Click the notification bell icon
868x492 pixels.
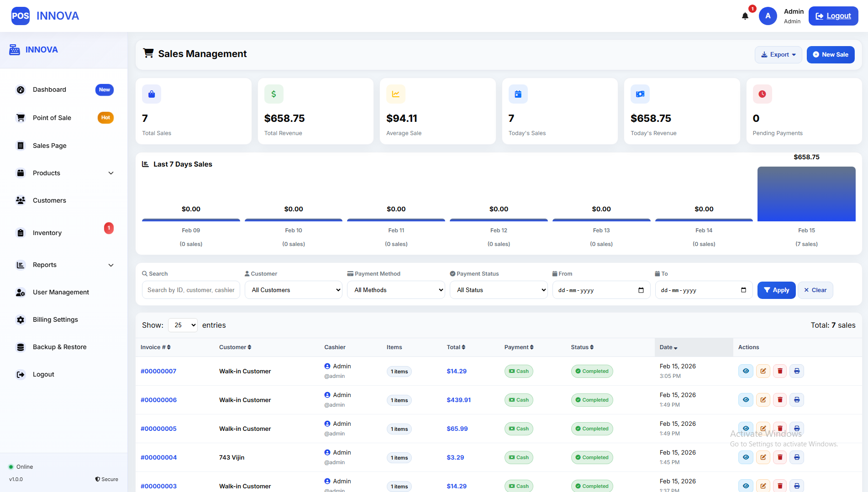click(745, 16)
